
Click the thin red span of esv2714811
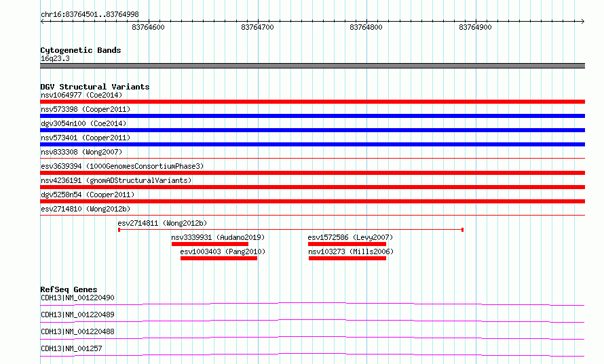coord(291,230)
